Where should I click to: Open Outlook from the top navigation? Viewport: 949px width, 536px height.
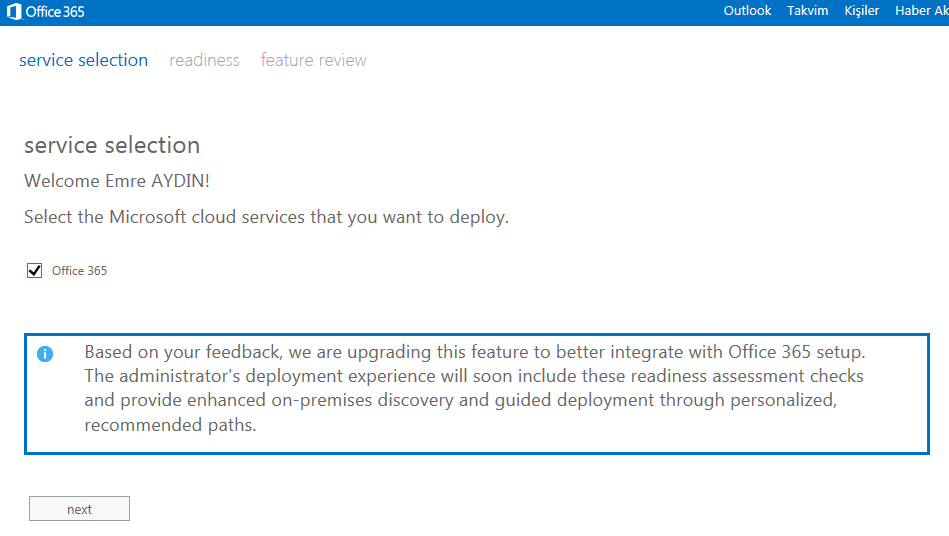click(747, 11)
